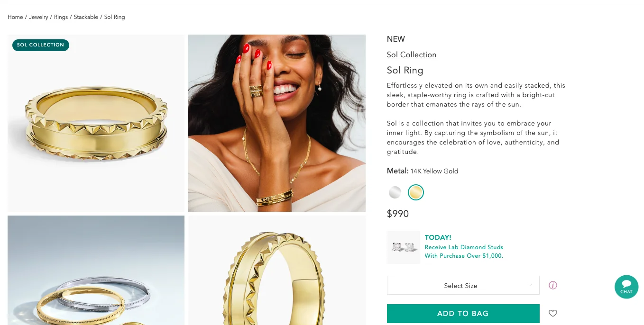Open the Stackable breadcrumb category

click(x=86, y=17)
